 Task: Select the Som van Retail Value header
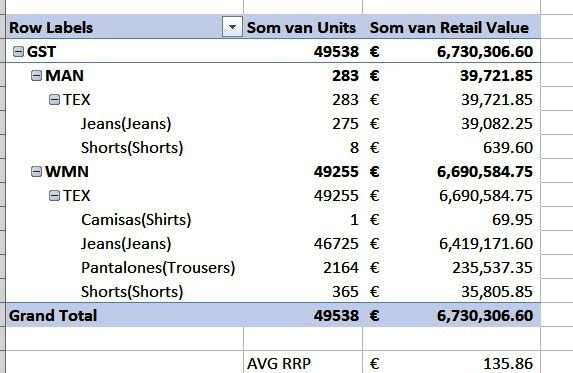(x=451, y=27)
